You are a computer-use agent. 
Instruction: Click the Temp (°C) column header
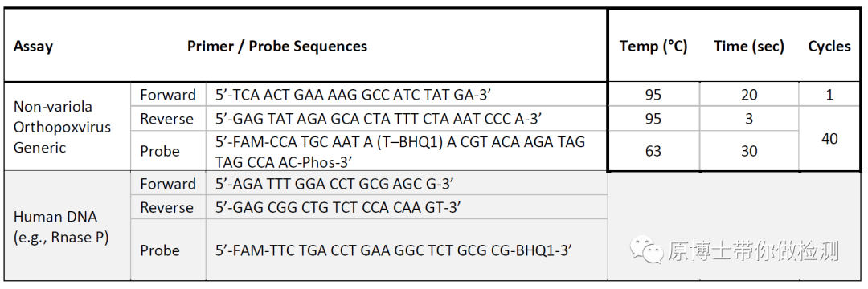pyautogui.click(x=653, y=47)
